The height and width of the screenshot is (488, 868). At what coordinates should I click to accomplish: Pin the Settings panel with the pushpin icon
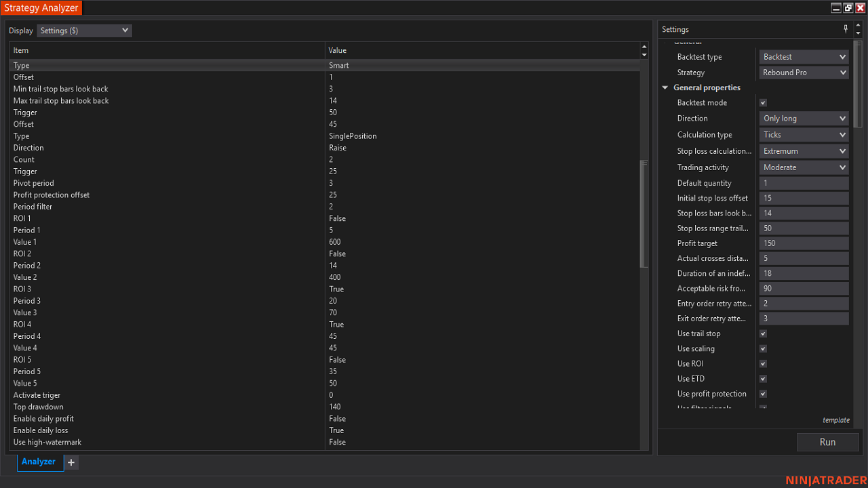tap(846, 29)
